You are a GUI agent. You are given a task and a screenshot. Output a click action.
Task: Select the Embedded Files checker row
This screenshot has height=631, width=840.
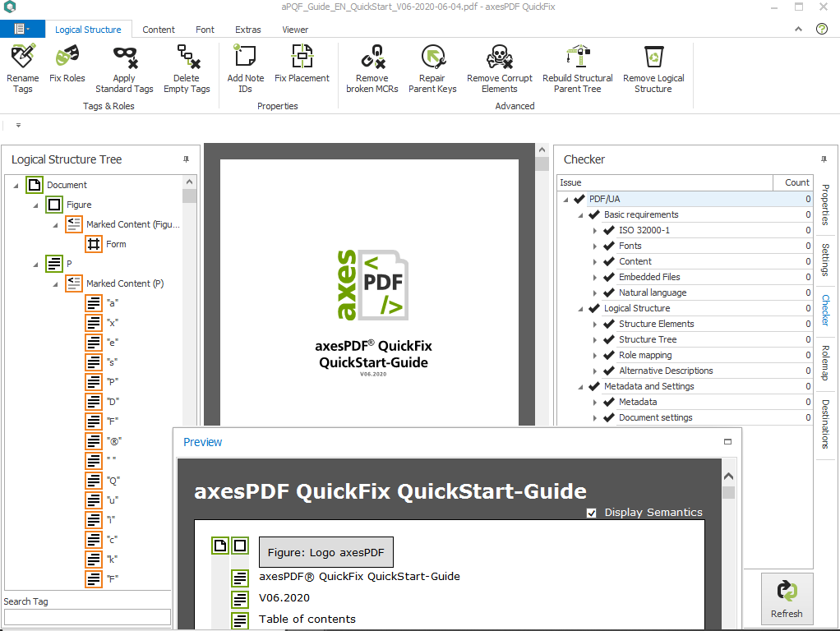(x=685, y=277)
